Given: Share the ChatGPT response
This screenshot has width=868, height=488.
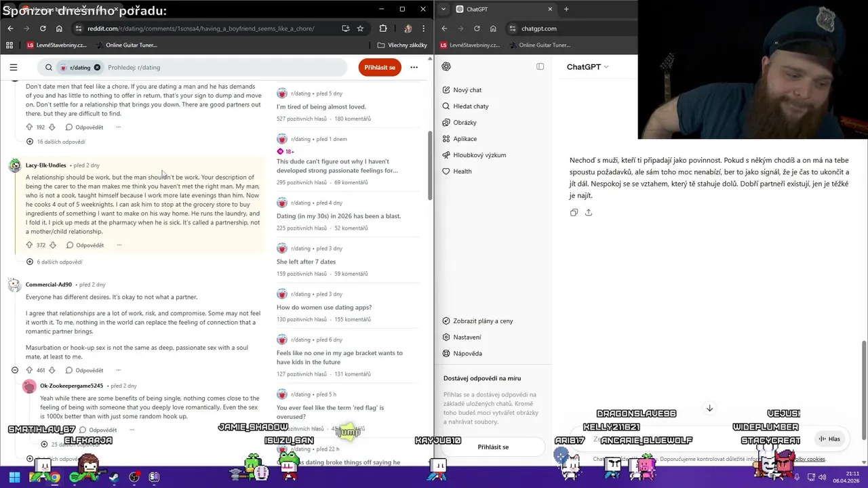Looking at the screenshot, I should pyautogui.click(x=589, y=212).
